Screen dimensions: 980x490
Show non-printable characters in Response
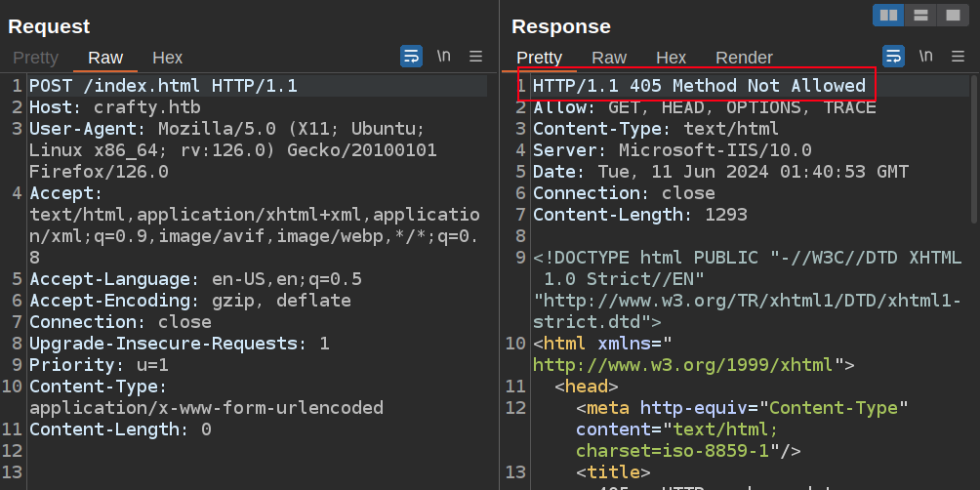tap(925, 57)
